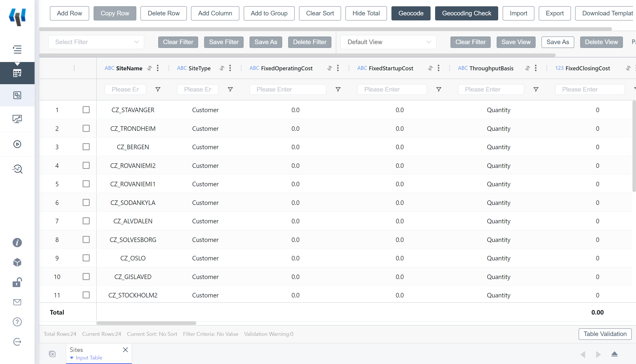
Task: Sort by the FixedStartupCost column
Action: click(430, 68)
